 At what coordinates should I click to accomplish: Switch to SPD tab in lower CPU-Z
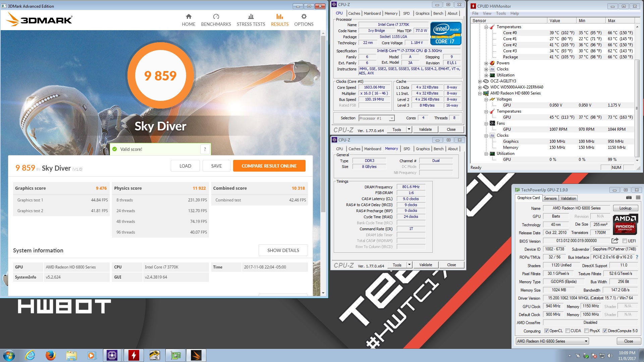tap(407, 149)
